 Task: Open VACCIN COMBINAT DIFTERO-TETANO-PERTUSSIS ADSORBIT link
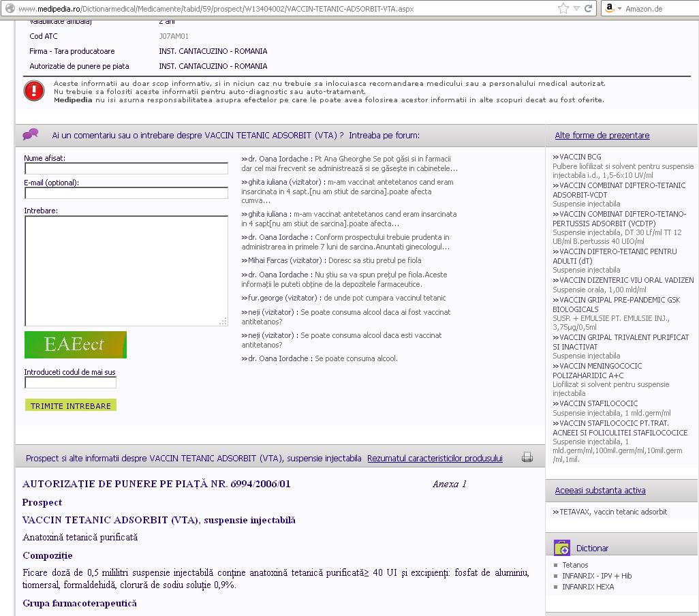pos(619,219)
